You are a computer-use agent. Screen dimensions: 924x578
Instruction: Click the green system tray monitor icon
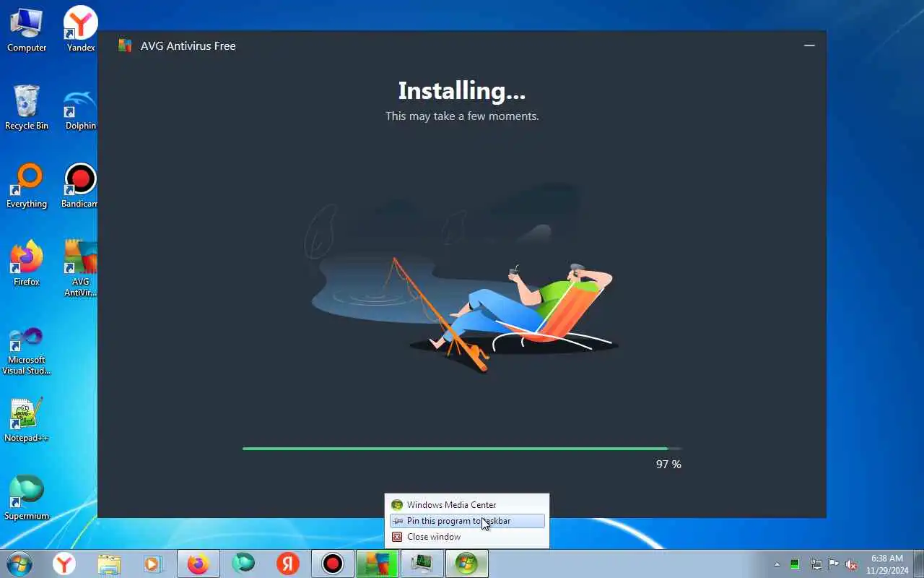click(x=795, y=564)
